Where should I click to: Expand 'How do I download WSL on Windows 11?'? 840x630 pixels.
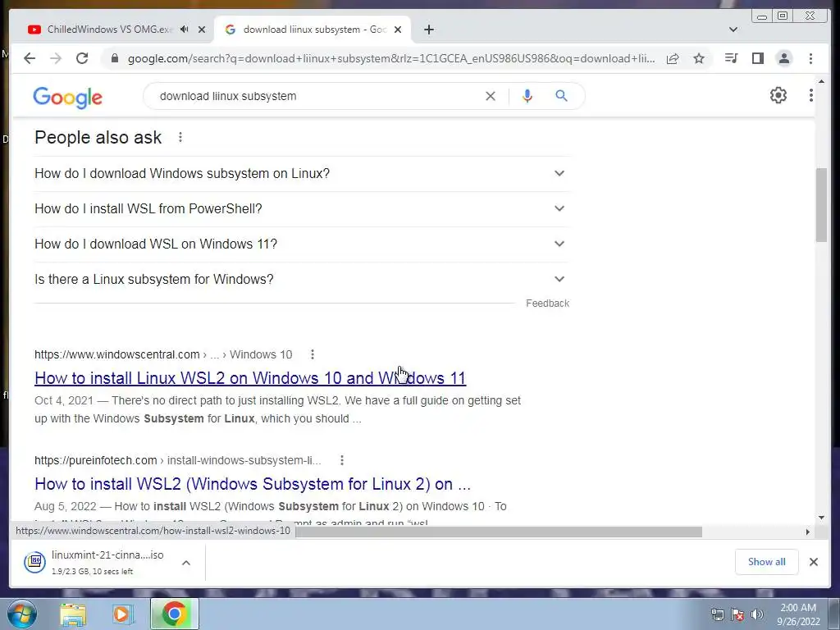302,244
